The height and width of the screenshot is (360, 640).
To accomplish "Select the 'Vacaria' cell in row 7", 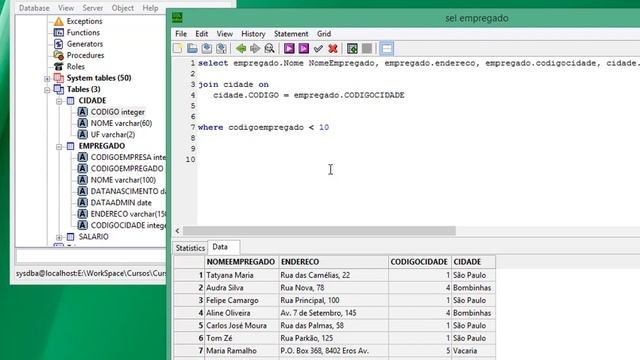I will pyautogui.click(x=473, y=351).
